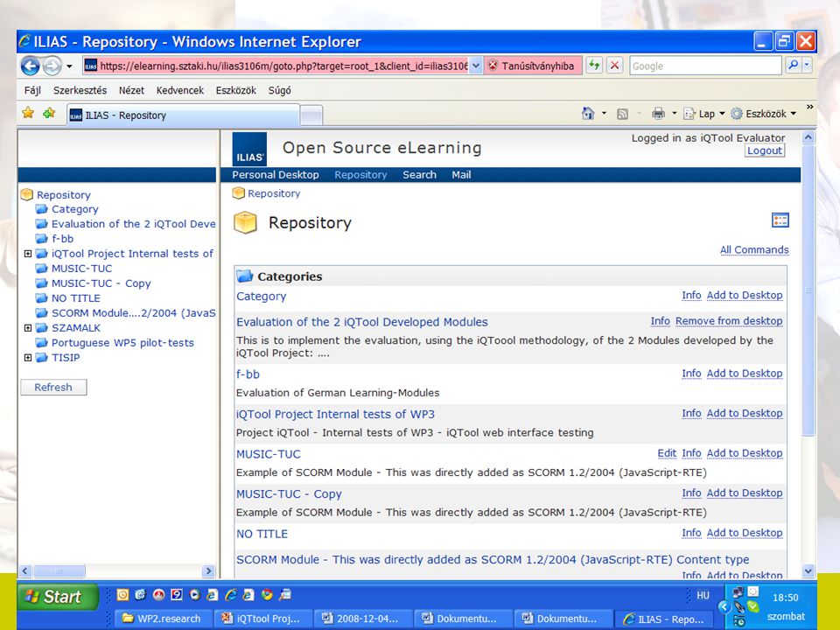Expand the SZAMALK tree node
Image resolution: width=840 pixels, height=630 pixels.
click(x=28, y=328)
